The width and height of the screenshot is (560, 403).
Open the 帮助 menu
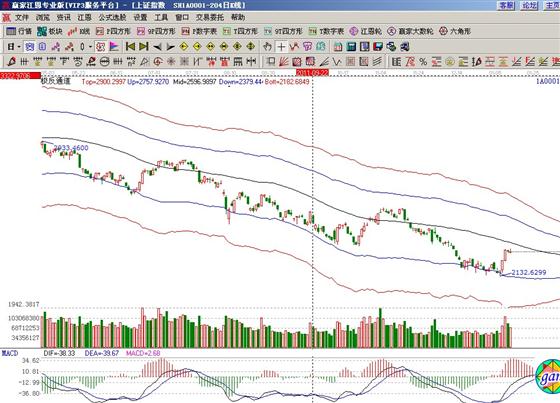[x=238, y=17]
